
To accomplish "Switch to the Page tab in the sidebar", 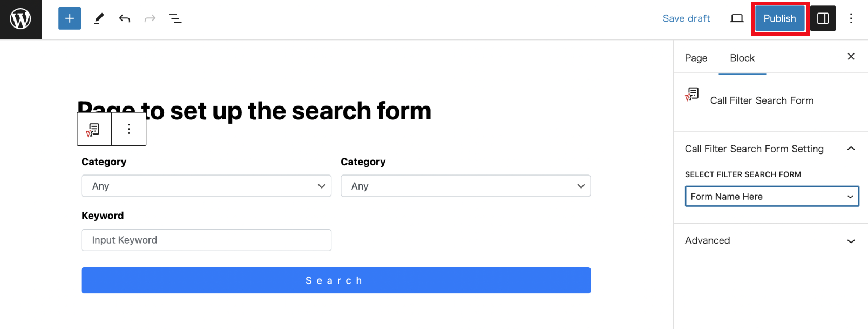I will pos(695,58).
